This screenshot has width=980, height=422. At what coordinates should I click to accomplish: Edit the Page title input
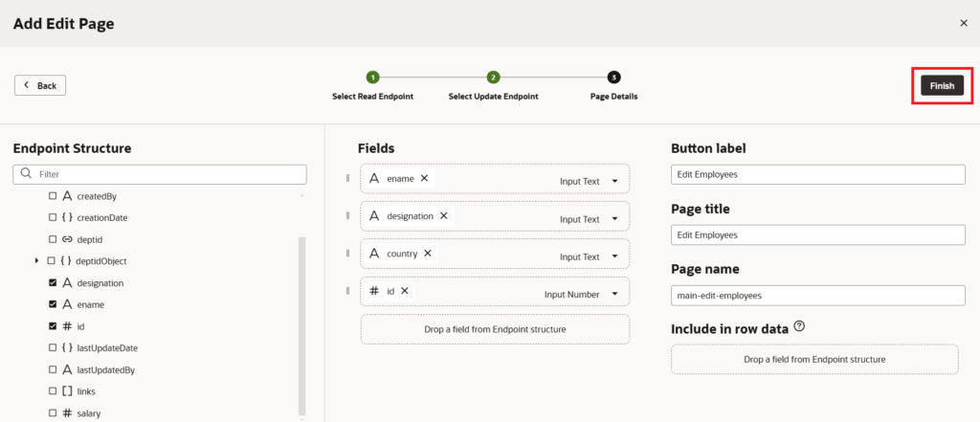(x=818, y=235)
